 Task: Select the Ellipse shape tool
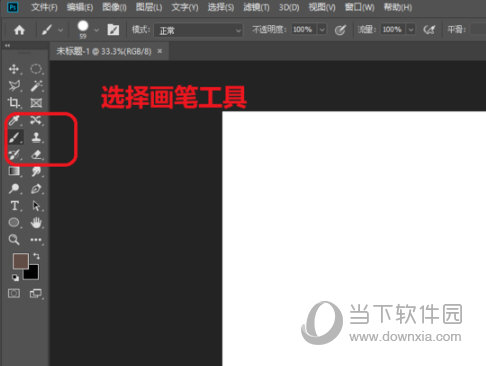tap(14, 222)
